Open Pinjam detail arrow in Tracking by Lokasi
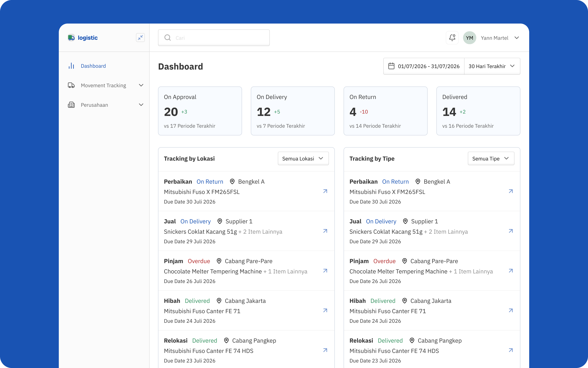Image resolution: width=588 pixels, height=368 pixels. 325,271
